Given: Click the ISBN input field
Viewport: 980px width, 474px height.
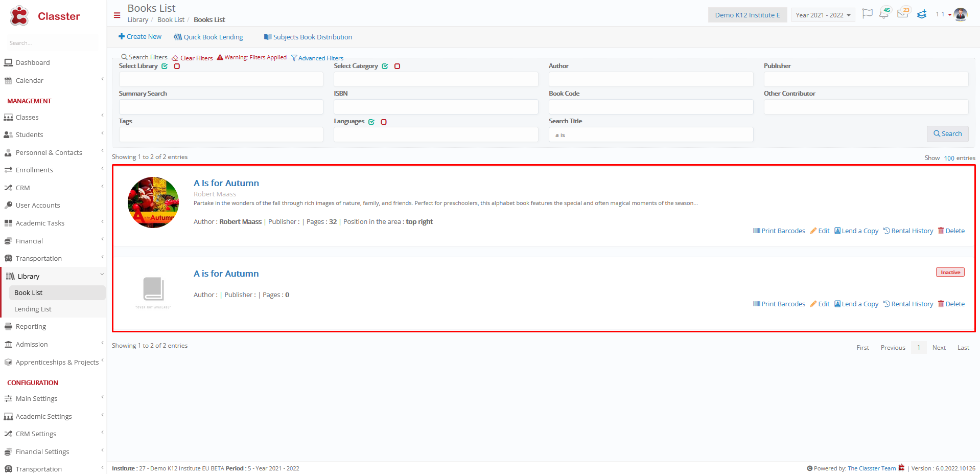Looking at the screenshot, I should click(x=436, y=107).
